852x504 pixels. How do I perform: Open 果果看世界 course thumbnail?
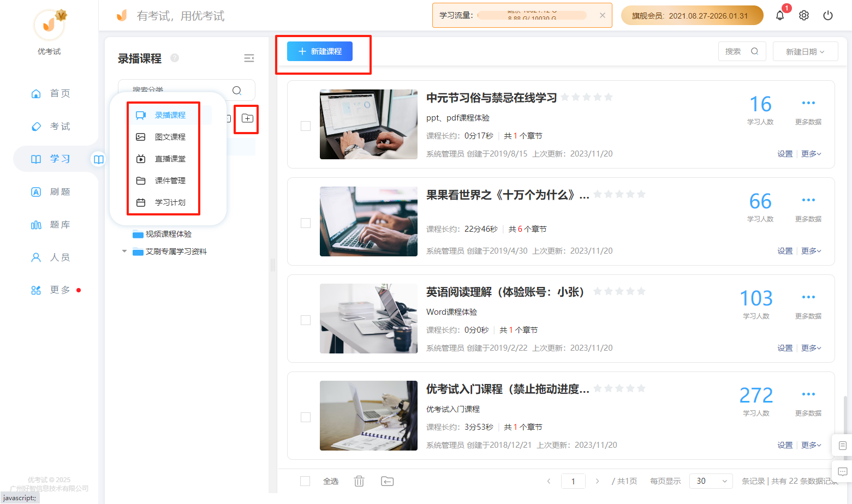tap(368, 221)
